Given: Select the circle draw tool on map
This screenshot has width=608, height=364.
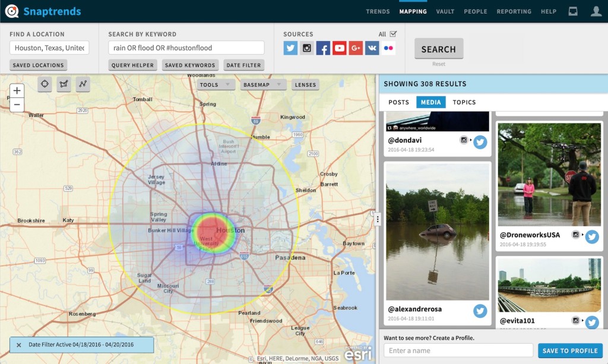Looking at the screenshot, I should [45, 84].
